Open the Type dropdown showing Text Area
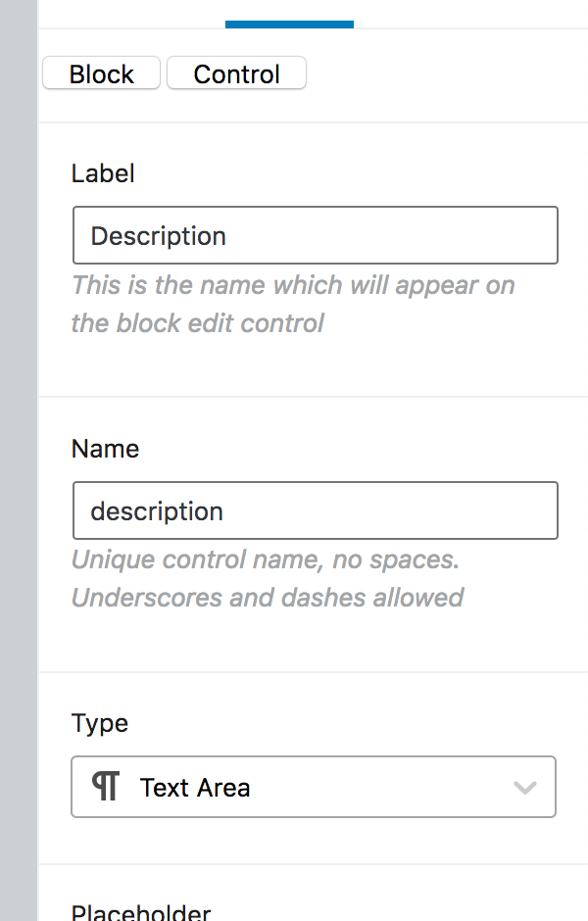The width and height of the screenshot is (588, 921). tap(314, 787)
